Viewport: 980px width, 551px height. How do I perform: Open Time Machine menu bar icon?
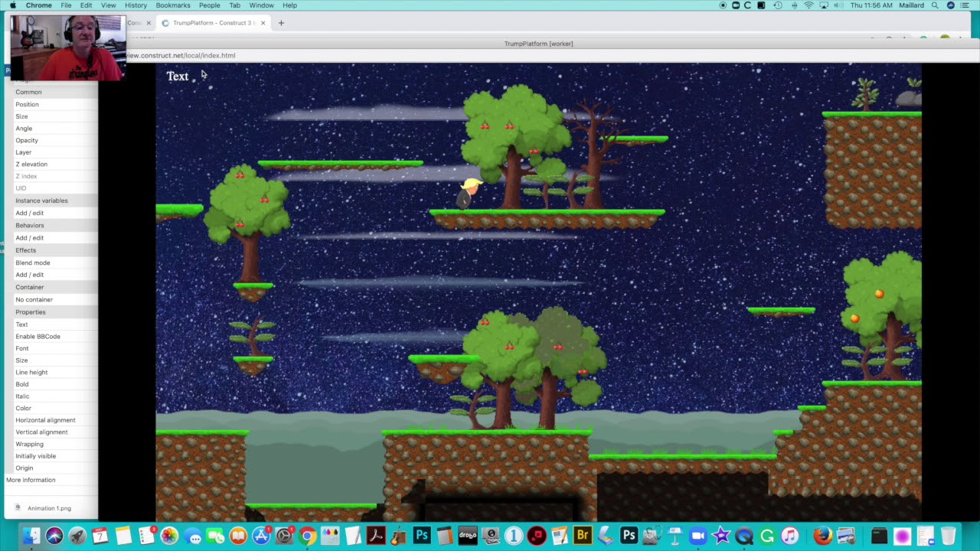click(x=778, y=5)
